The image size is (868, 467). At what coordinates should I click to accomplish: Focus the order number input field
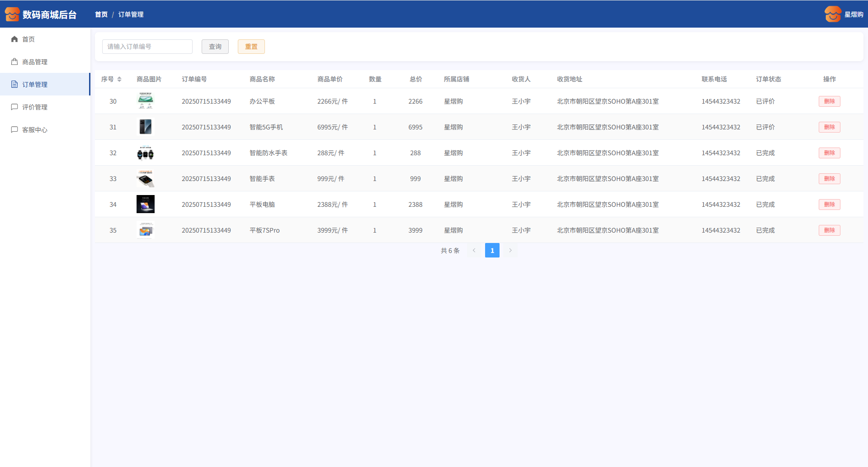coord(147,47)
